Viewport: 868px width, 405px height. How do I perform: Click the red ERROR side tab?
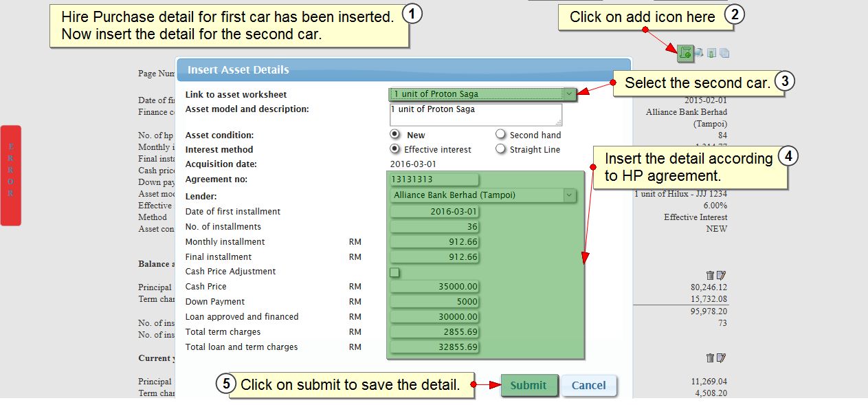tap(10, 175)
